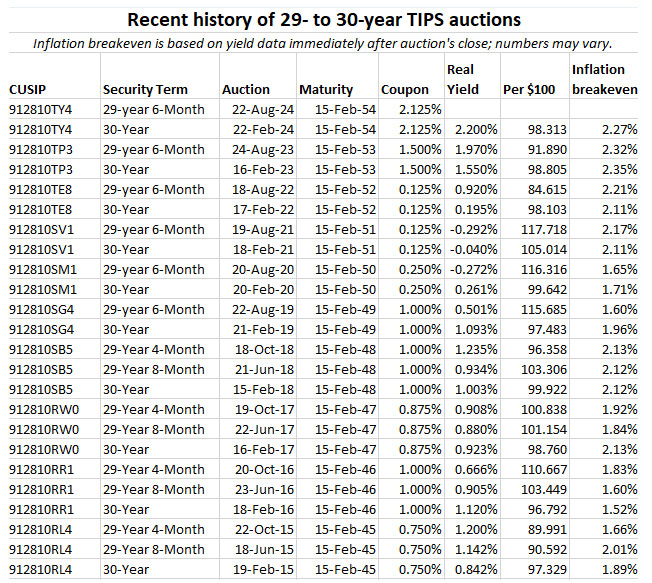This screenshot has height=583, width=652.
Task: Select the price cell showing 117.718
Action: (x=537, y=229)
